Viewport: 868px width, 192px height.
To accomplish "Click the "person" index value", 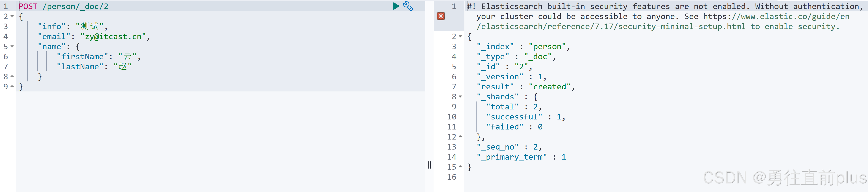I will pyautogui.click(x=547, y=46).
